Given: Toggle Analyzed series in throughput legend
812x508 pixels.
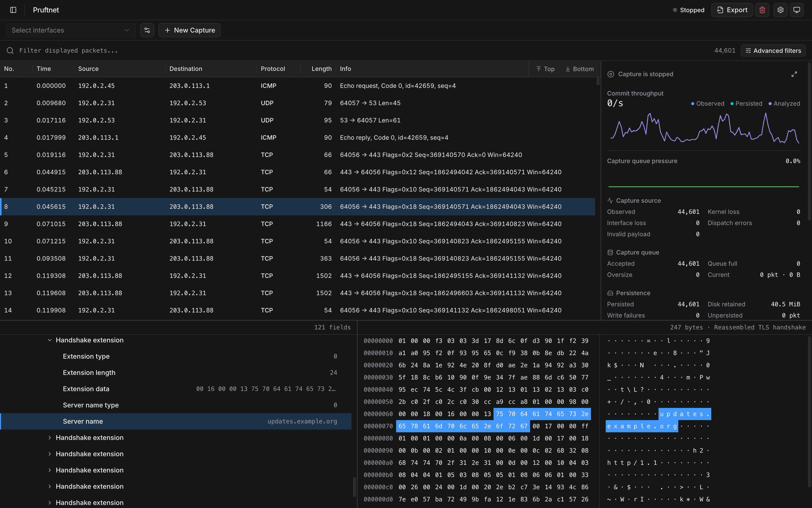Looking at the screenshot, I should point(784,104).
